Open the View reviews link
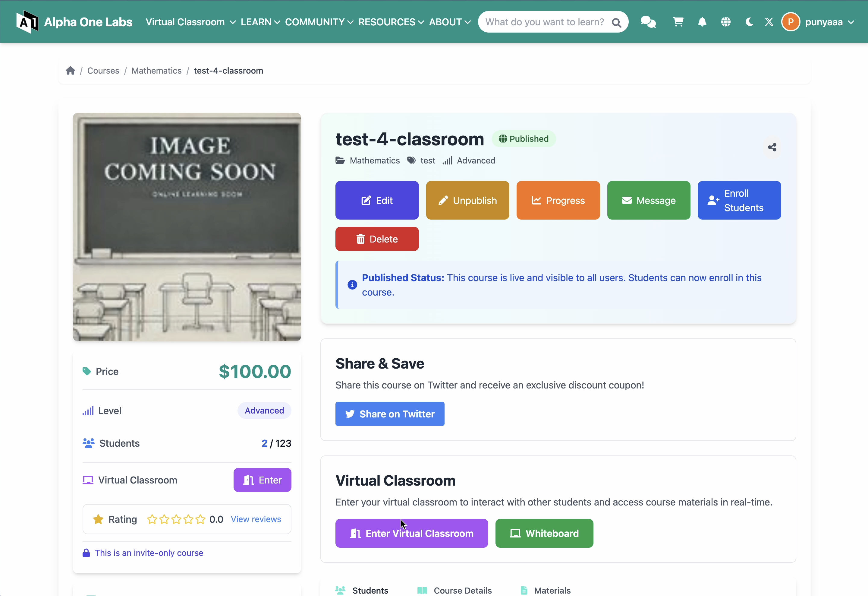 pyautogui.click(x=256, y=519)
